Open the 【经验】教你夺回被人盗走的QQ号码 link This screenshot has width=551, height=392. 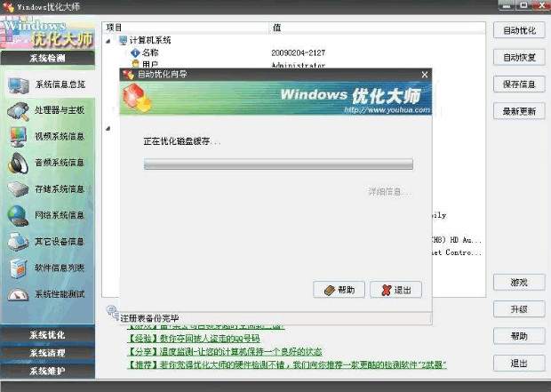pyautogui.click(x=193, y=339)
